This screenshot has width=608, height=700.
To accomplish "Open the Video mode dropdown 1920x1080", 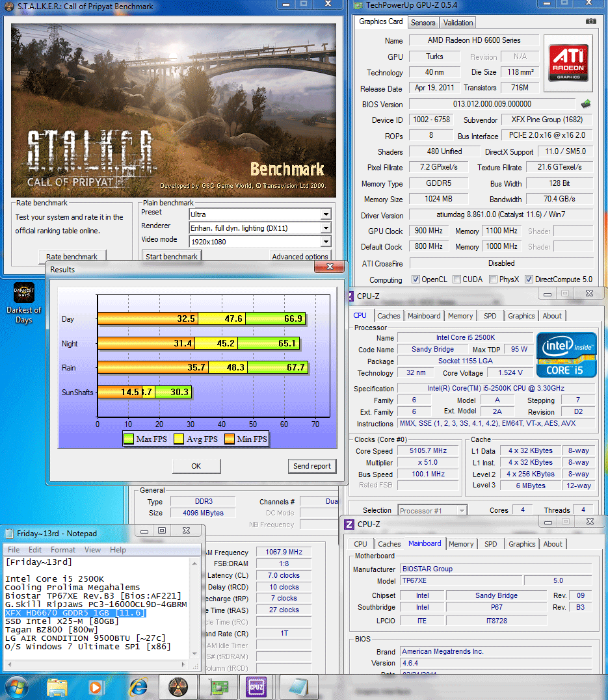I will pyautogui.click(x=326, y=242).
